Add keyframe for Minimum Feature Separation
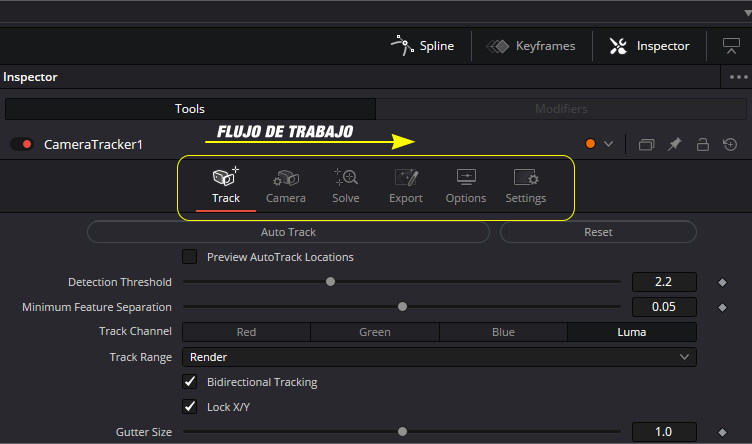This screenshot has width=752, height=444. pyautogui.click(x=722, y=307)
